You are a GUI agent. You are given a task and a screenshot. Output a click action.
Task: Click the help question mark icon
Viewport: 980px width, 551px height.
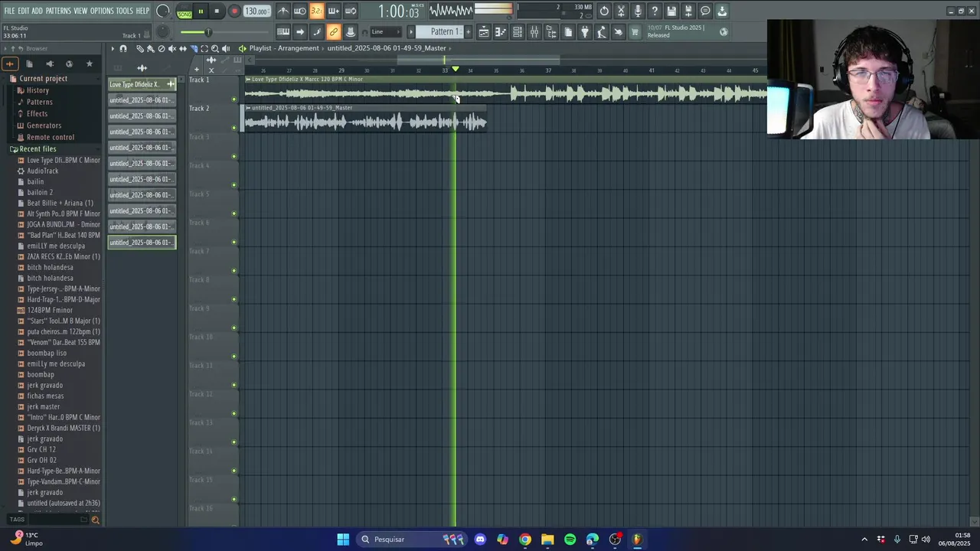[x=655, y=11]
